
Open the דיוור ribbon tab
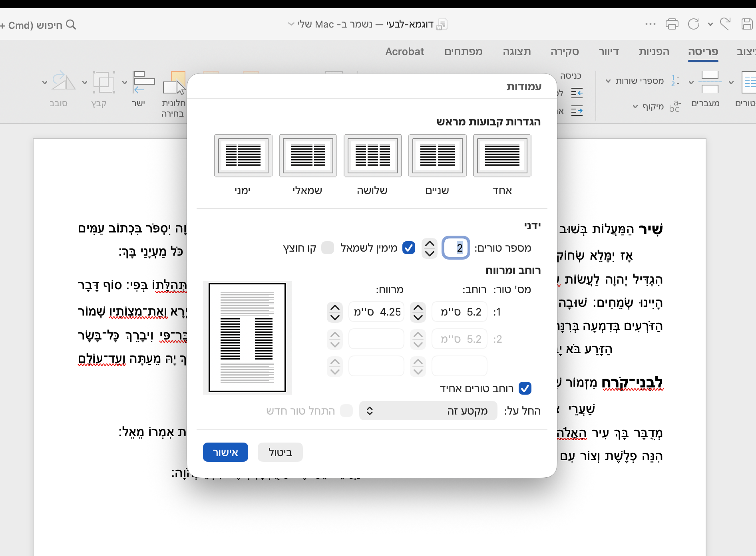[609, 52]
